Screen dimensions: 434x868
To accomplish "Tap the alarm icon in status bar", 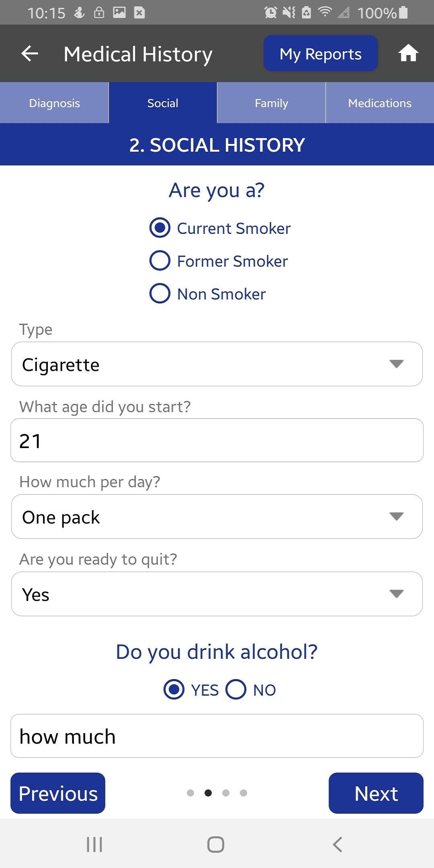I will 270,13.
